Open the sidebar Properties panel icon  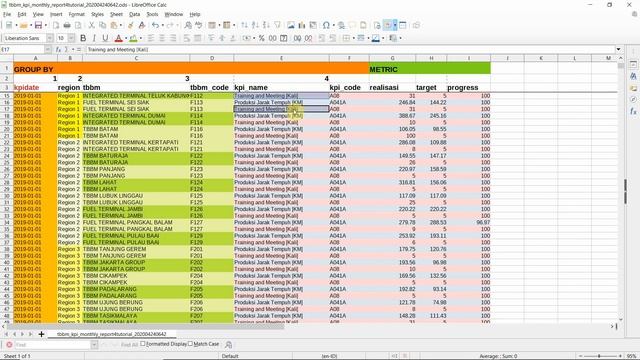633,64
